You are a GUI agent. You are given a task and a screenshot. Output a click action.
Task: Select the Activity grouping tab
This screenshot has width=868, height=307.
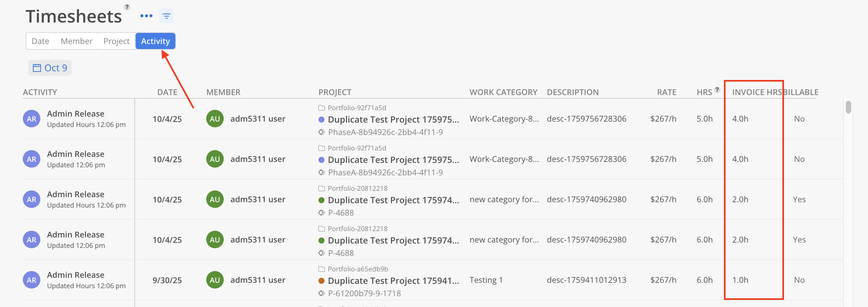[x=155, y=41]
